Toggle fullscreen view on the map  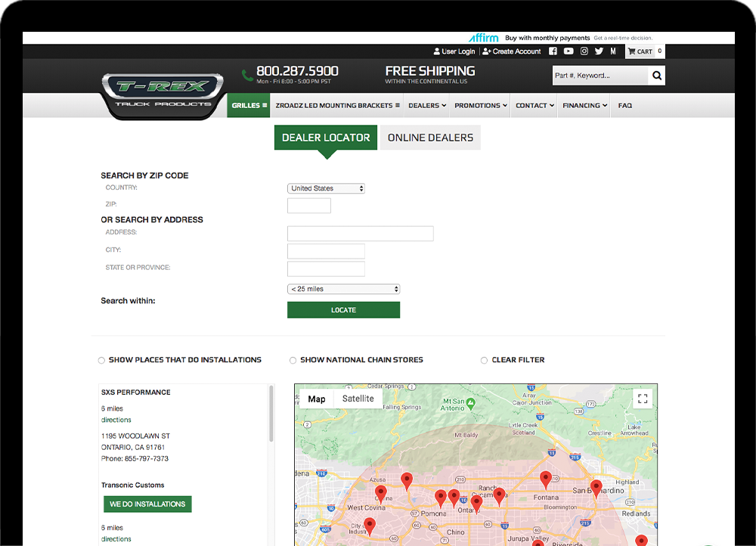(x=643, y=399)
